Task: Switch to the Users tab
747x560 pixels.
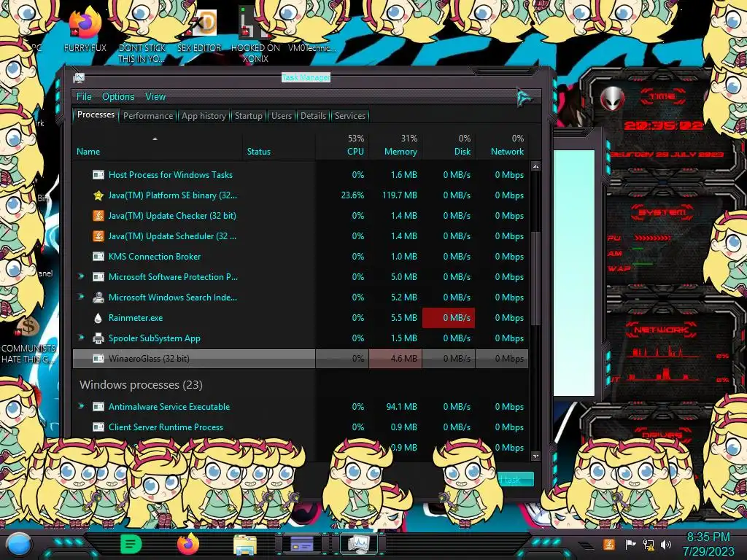Action: 281,116
